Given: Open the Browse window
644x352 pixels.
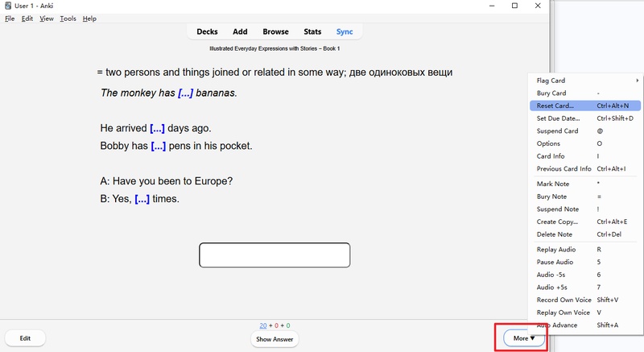Looking at the screenshot, I should point(275,31).
